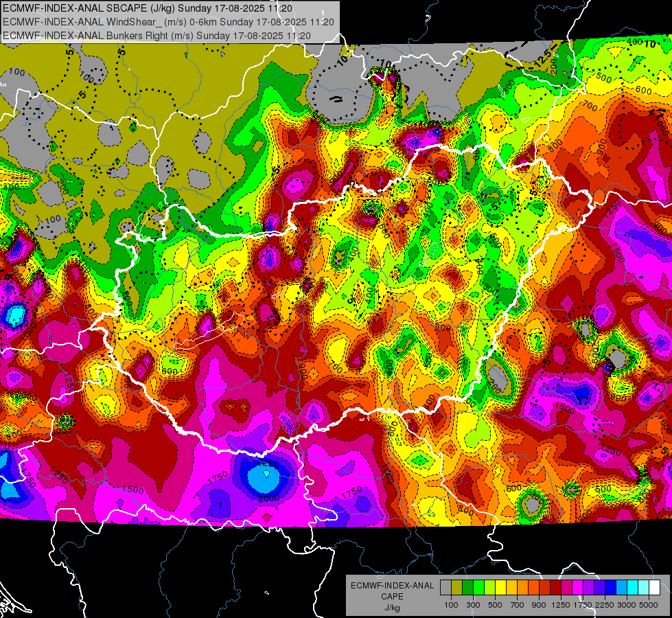
Task: Click the legend title ECMWF-INDEX-ANAL
Action: (x=392, y=586)
